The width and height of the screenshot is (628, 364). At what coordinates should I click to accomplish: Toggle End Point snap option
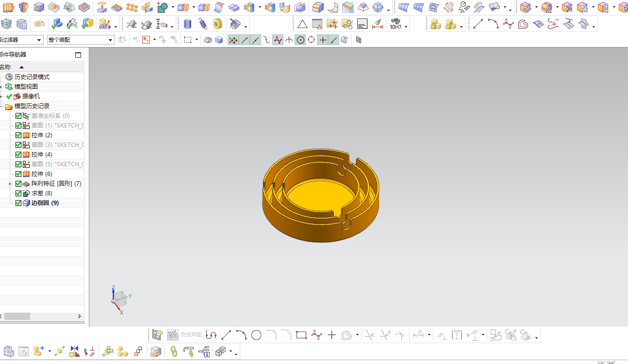(245, 40)
